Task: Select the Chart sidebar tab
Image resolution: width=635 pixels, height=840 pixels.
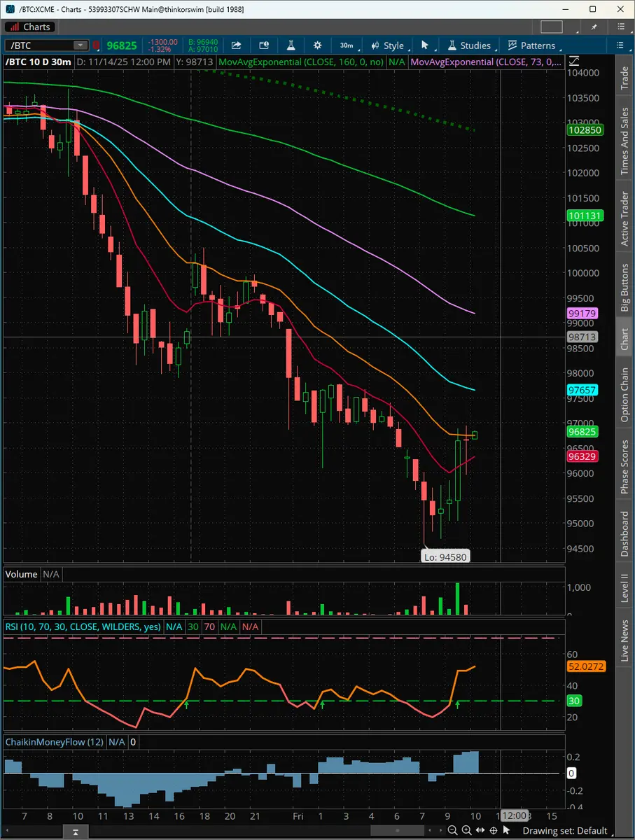Action: click(624, 339)
